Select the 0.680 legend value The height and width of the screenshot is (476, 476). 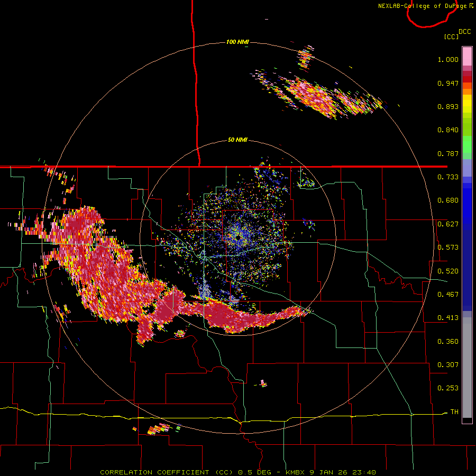[448, 200]
